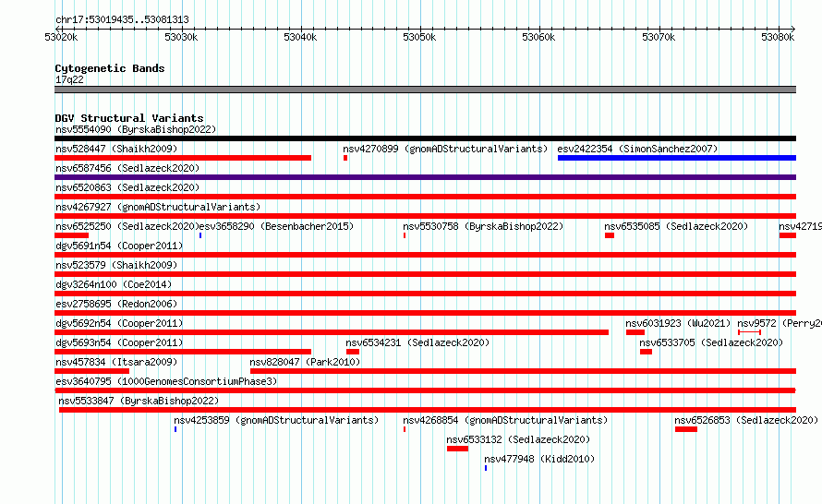Click tiny red nsv5530758 marker
This screenshot has width=822, height=504.
point(405,235)
